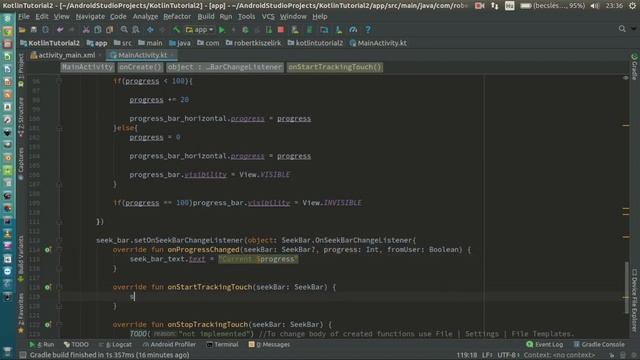Open the Context selector in status bar
Viewport: 640px width, 360px height.
(559, 355)
